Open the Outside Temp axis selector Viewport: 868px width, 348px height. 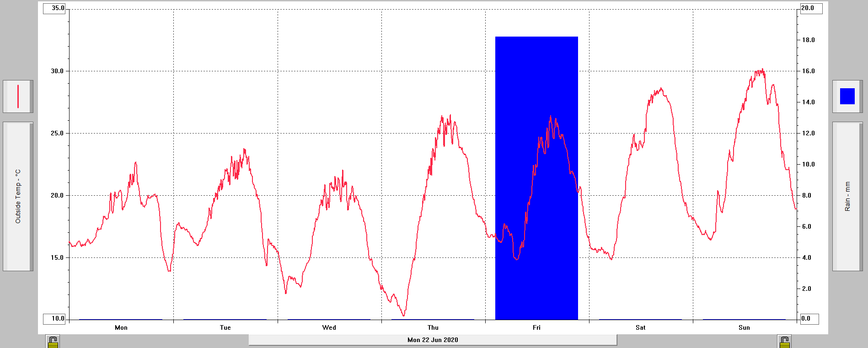point(18,196)
